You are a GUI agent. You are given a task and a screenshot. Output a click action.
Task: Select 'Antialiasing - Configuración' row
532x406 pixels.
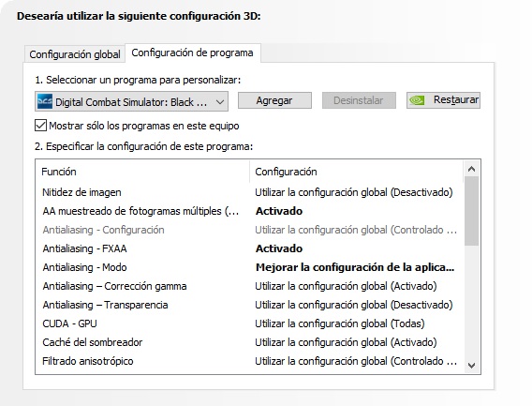249,230
